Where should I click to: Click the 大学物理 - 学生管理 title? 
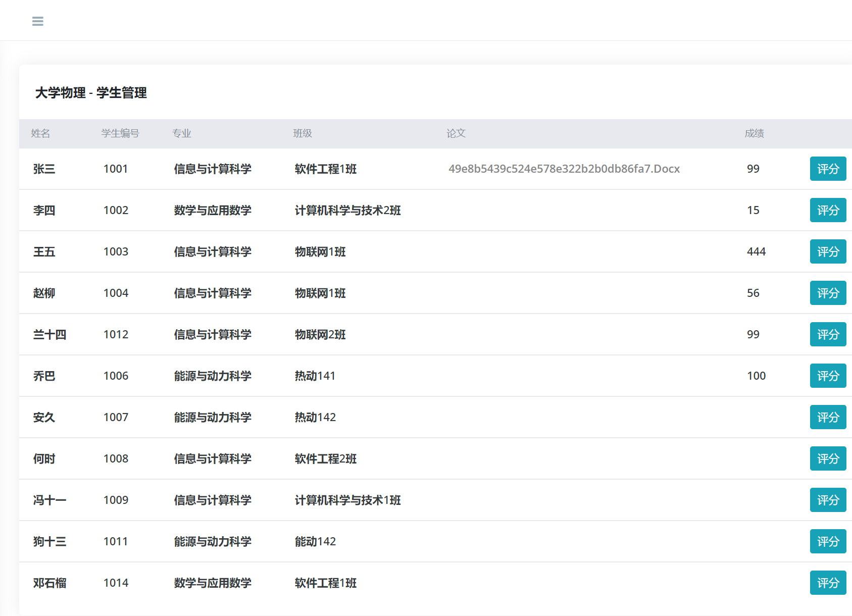click(x=91, y=93)
